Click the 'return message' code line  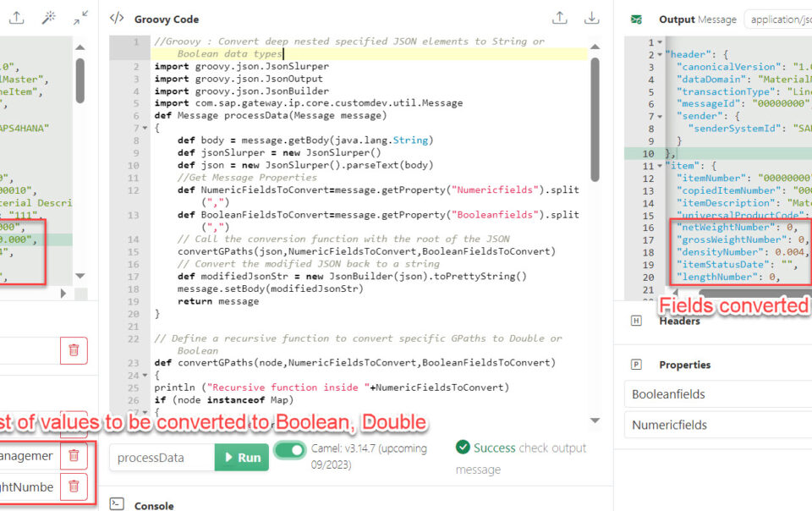[x=218, y=301]
